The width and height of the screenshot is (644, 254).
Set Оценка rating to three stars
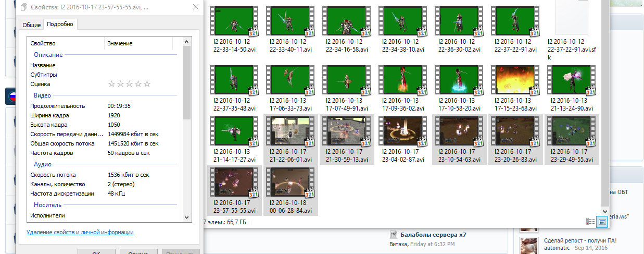[129, 84]
